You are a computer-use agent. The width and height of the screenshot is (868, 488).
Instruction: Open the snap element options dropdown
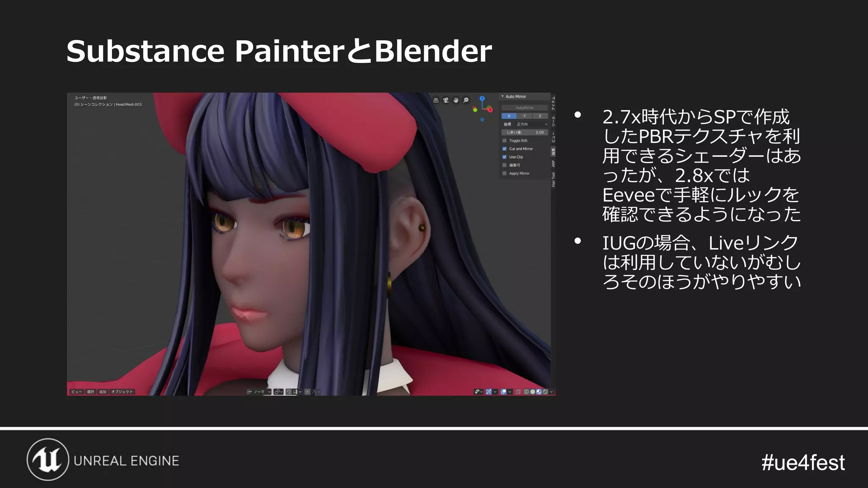(x=297, y=392)
